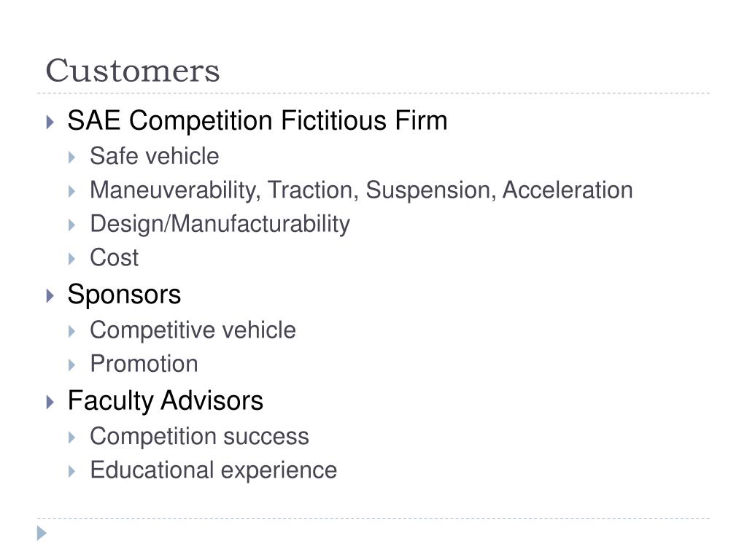Screen dimensions: 747x560
Task: Click the Cost bullet text
Action: point(115,257)
